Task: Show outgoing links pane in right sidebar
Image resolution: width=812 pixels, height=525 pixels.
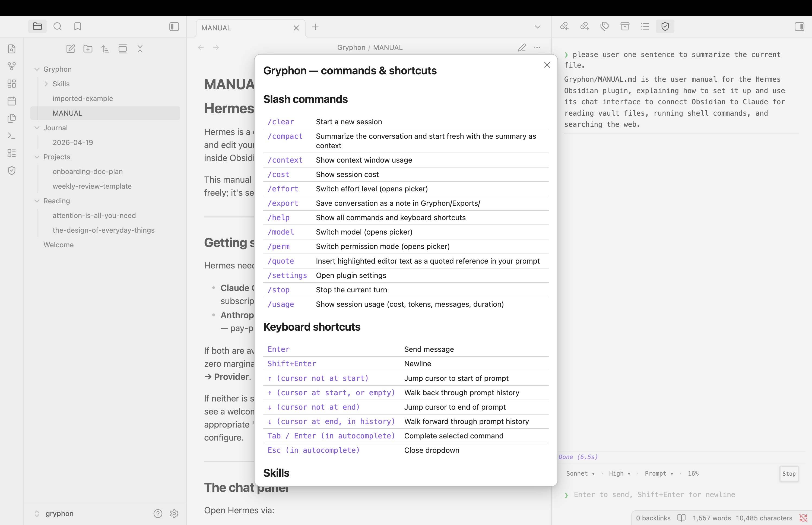Action: pos(585,26)
